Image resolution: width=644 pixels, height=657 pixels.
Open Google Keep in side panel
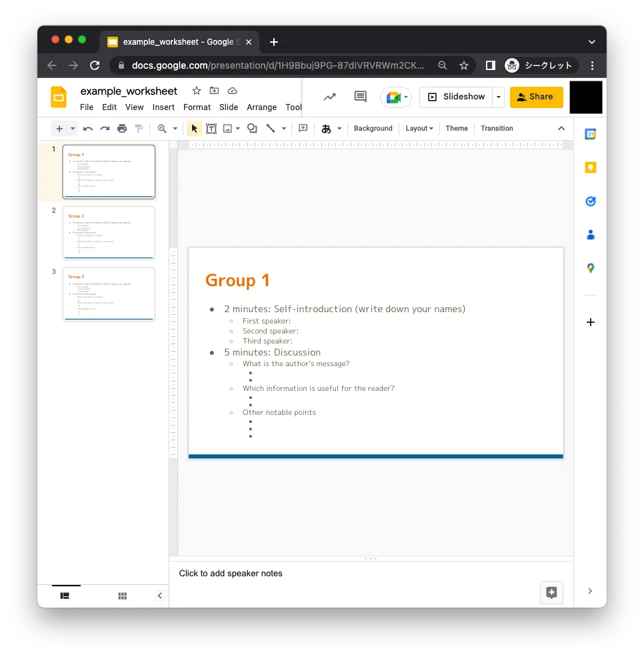590,168
